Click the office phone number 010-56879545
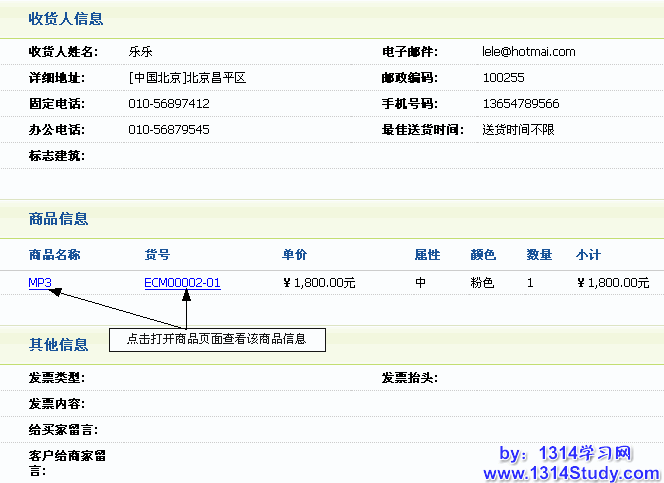The width and height of the screenshot is (664, 483). pyautogui.click(x=169, y=130)
